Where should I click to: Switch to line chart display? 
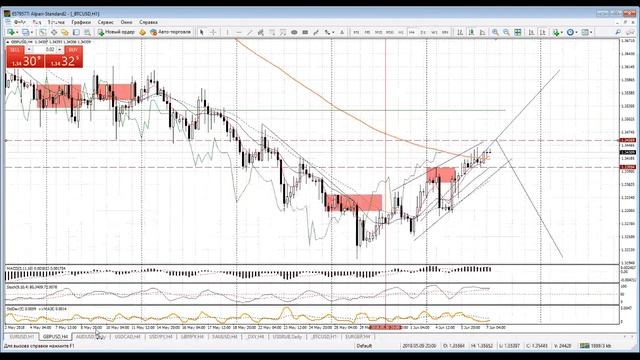482,32
